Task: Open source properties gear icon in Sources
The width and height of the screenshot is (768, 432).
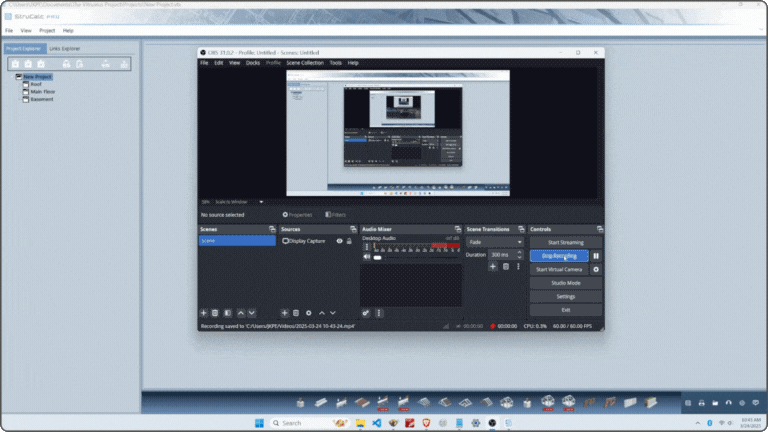Action: pos(308,313)
